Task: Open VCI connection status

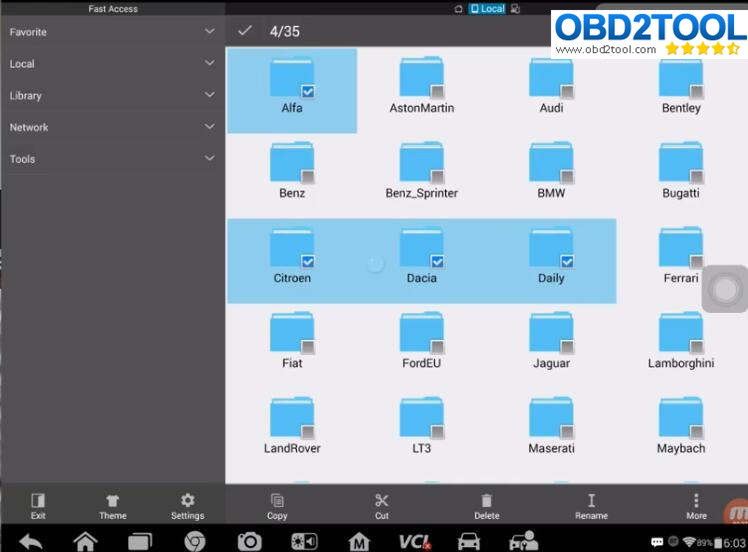Action: (414, 542)
